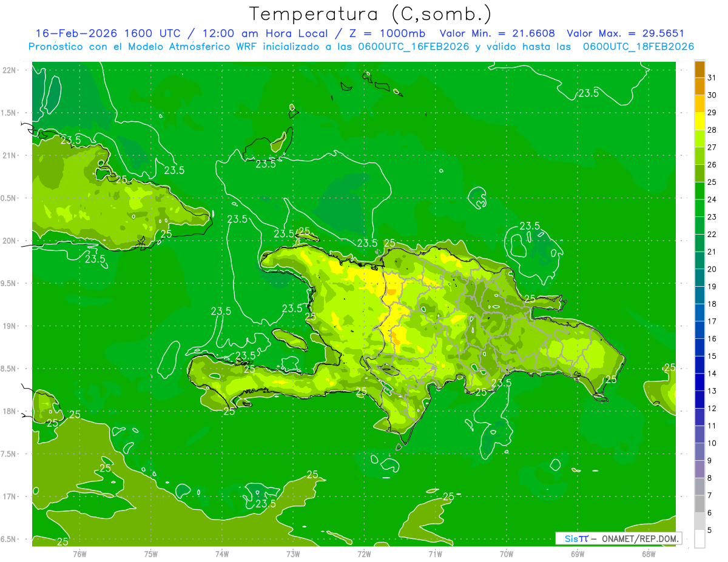Click the "76W" longitude label

79,554
